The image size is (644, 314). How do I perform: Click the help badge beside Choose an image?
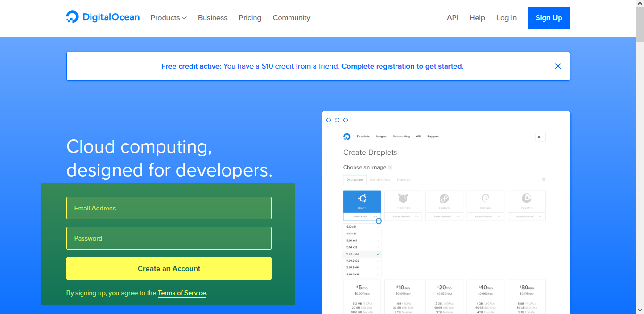390,168
